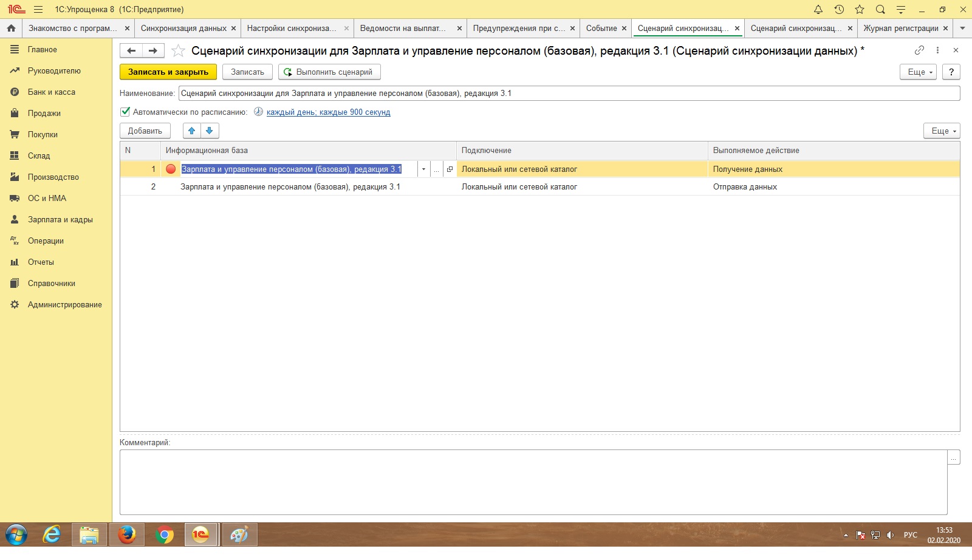Copy link to this form icon

pyautogui.click(x=919, y=50)
